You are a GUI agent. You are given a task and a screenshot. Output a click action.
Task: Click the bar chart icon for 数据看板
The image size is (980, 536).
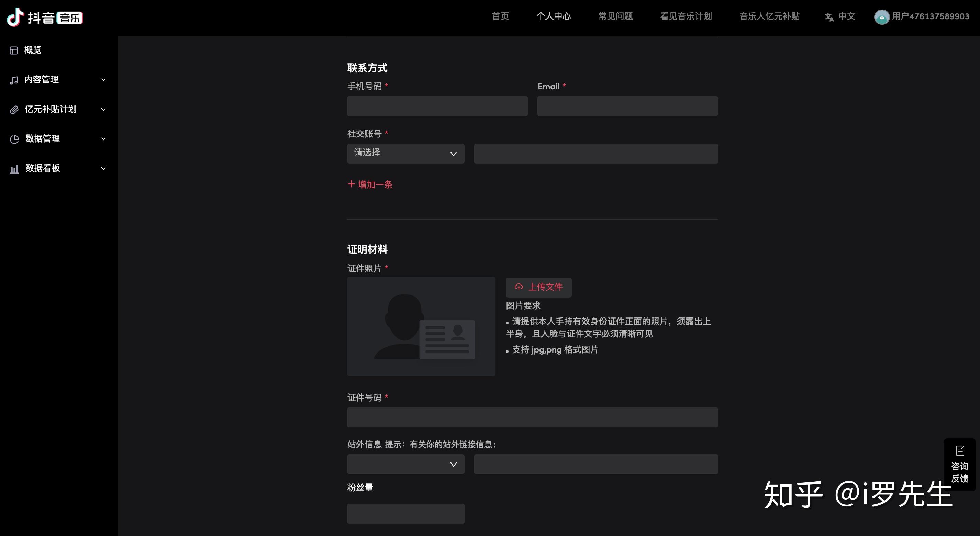pos(14,169)
